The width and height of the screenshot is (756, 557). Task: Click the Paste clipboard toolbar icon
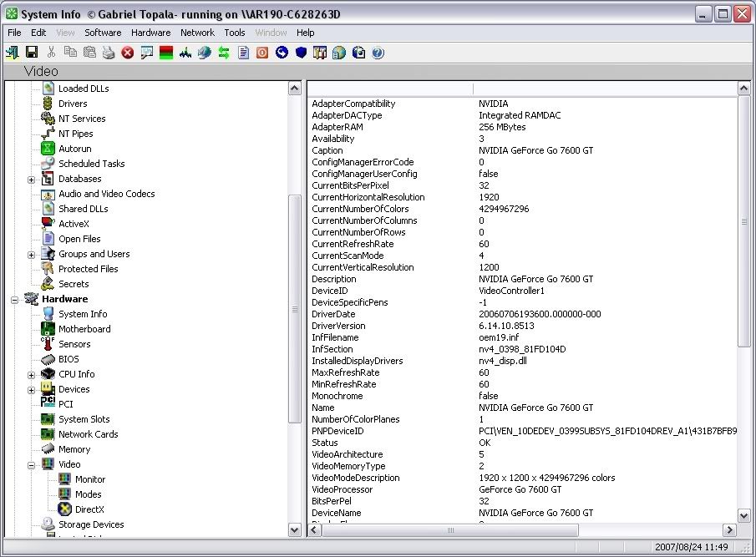tap(89, 53)
